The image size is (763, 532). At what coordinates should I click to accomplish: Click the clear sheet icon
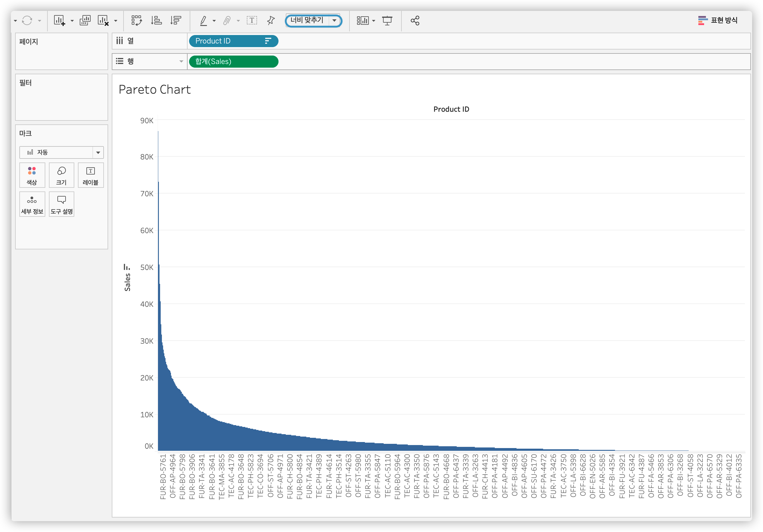[x=103, y=21]
